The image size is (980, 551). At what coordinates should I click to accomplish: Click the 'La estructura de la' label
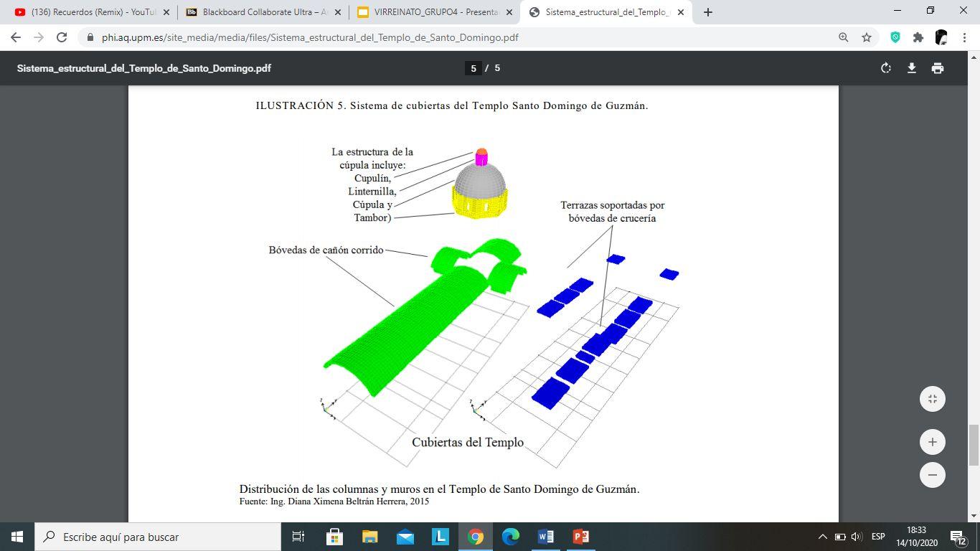click(x=372, y=152)
